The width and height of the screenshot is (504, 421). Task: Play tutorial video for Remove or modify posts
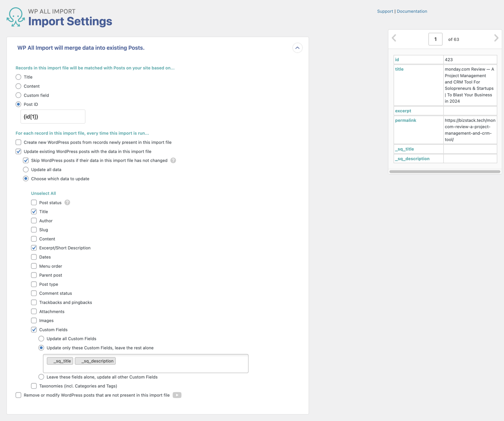177,395
